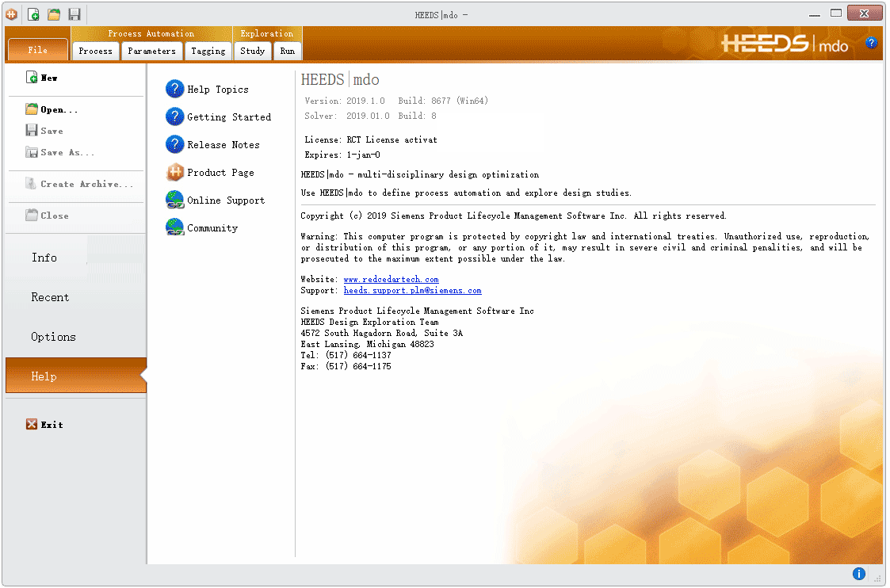Switch to the Tagging tab
Image resolution: width=890 pixels, height=588 pixels.
pos(208,51)
